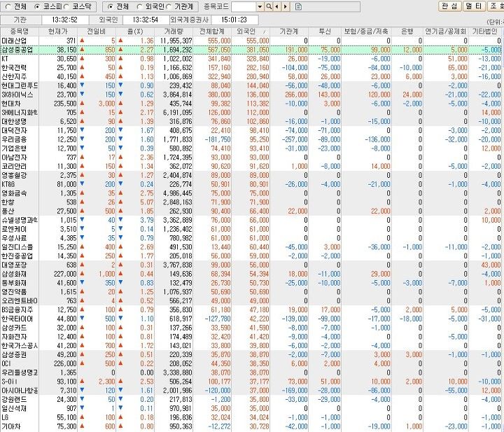This screenshot has height=432, width=504.
Task: Sort by the 외국인 column header
Action: point(251,32)
